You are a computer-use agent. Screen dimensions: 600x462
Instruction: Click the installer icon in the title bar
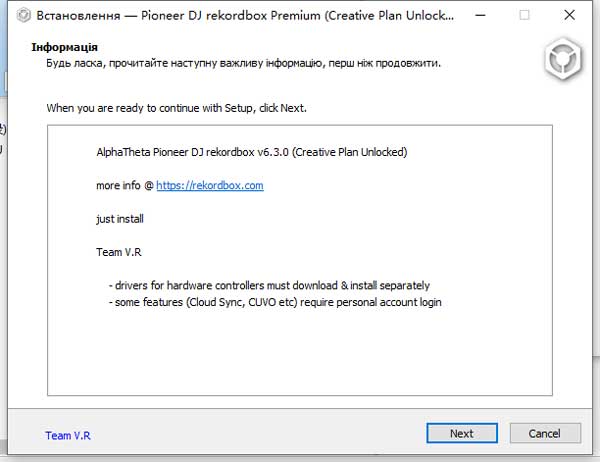(19, 17)
